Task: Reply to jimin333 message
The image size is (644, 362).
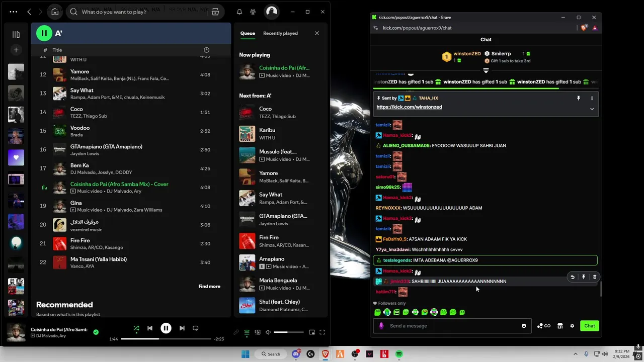Action: click(x=573, y=277)
